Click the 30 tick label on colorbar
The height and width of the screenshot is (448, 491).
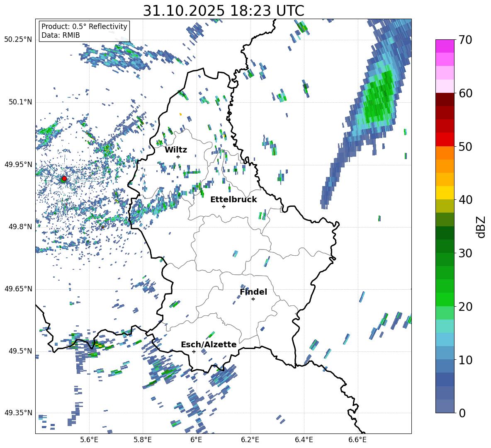point(465,253)
